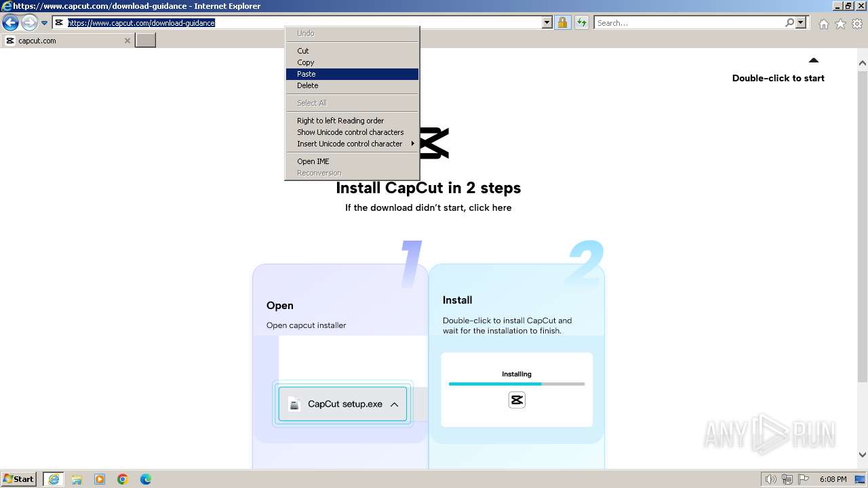Click the CapCut site icon in address bar
The width and height of the screenshot is (868, 488).
click(59, 23)
